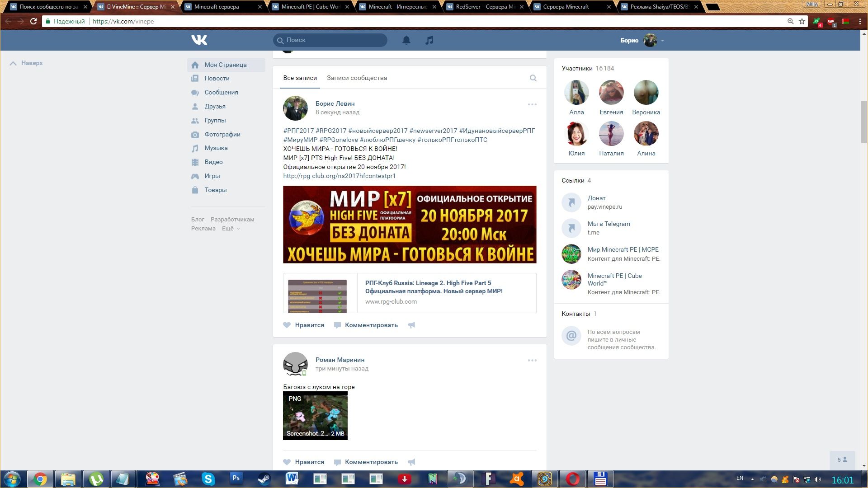
Task: Open Steam from the taskbar
Action: click(x=264, y=479)
